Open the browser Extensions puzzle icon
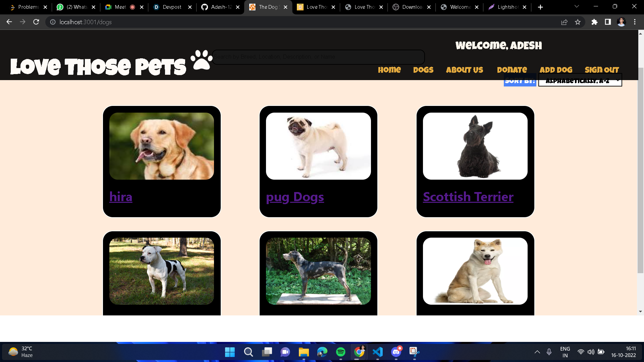644x362 pixels. click(x=594, y=22)
